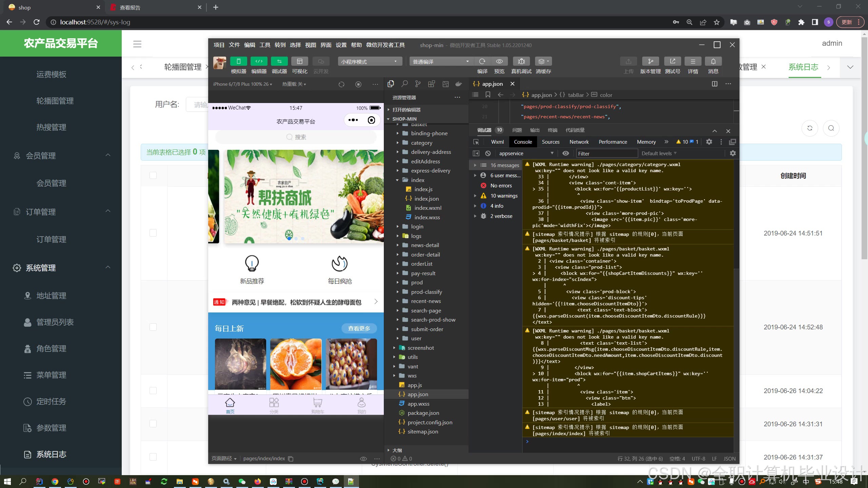Click the 查看更多 button
The image size is (868, 488).
coord(359,328)
